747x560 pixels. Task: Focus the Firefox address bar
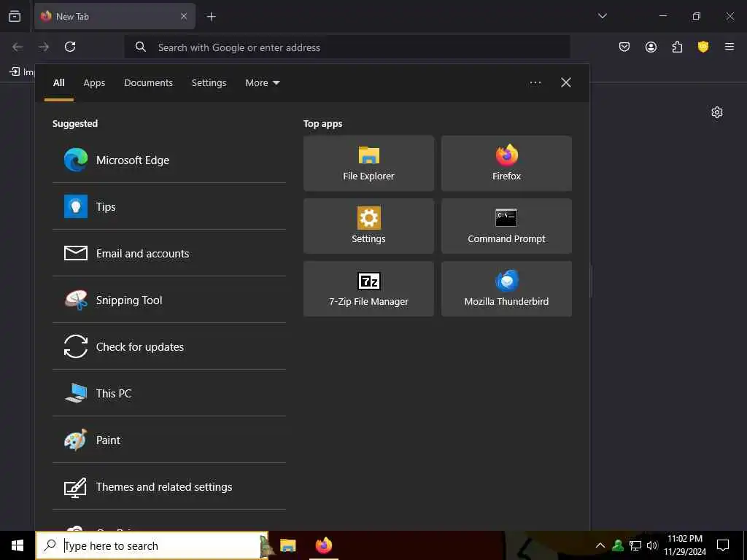click(x=347, y=47)
